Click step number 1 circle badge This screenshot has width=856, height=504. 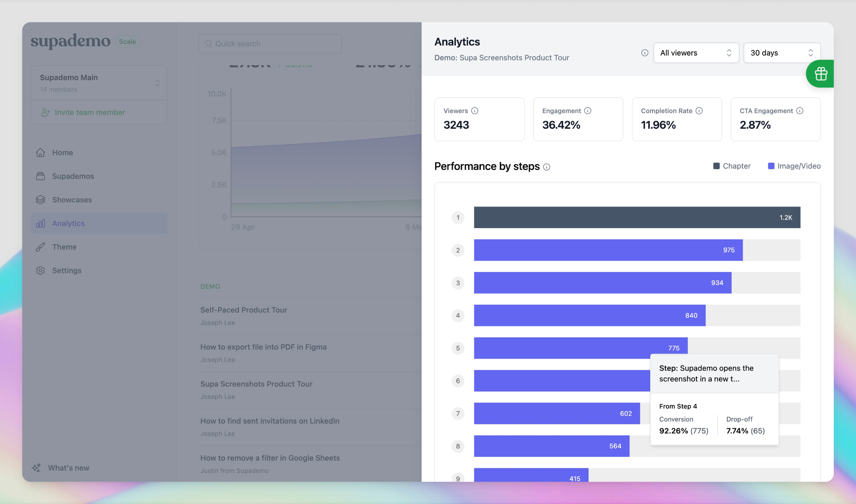click(458, 217)
